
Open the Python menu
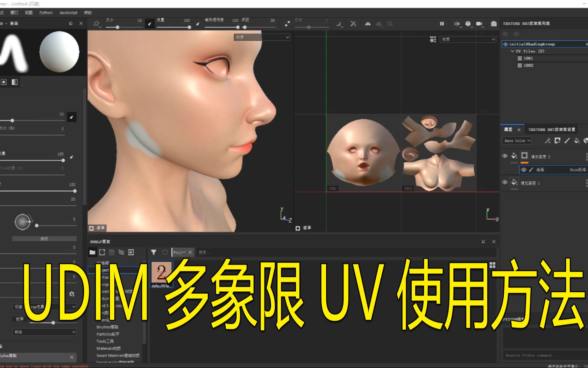pyautogui.click(x=45, y=13)
